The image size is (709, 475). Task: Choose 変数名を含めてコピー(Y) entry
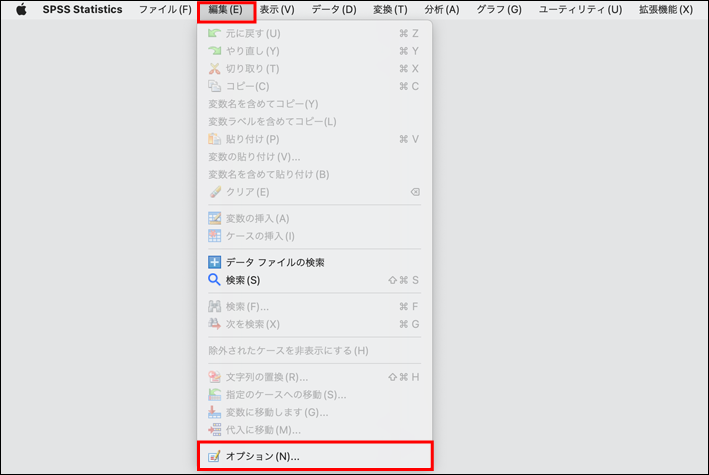click(x=263, y=104)
